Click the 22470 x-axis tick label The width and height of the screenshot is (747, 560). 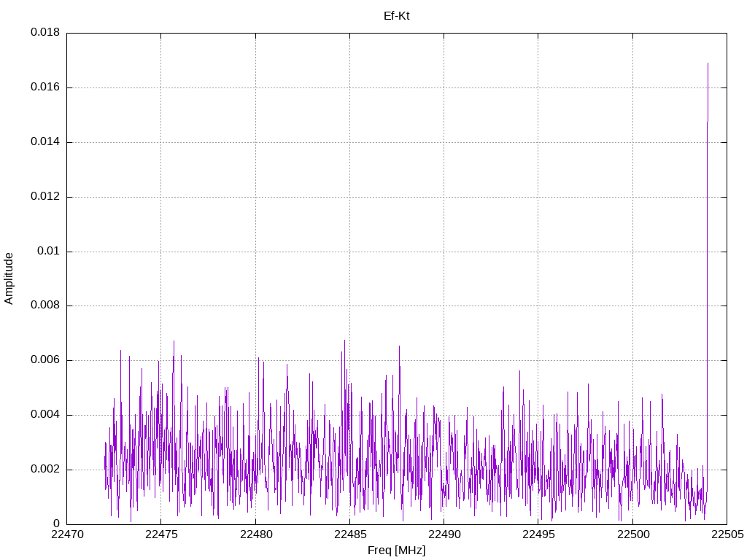click(x=67, y=534)
